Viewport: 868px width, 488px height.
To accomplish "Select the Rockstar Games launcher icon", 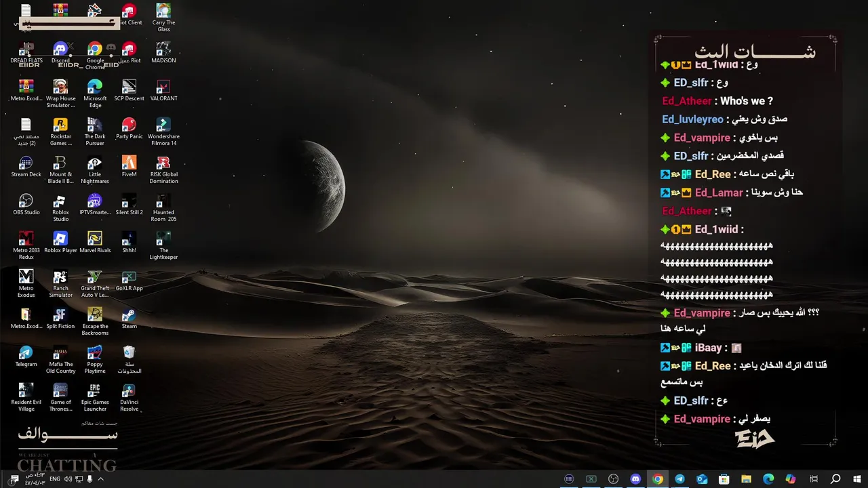I will coord(60,131).
